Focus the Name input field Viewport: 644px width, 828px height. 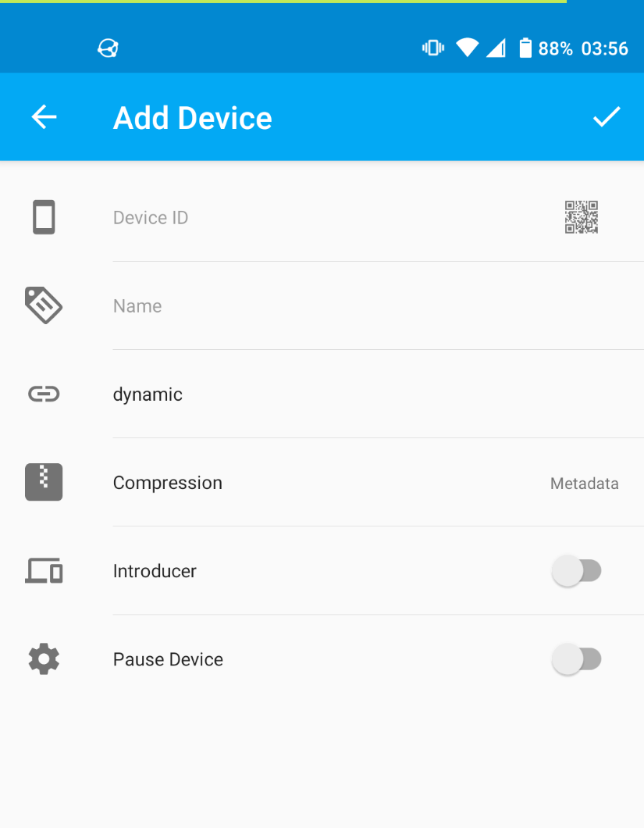click(x=378, y=305)
